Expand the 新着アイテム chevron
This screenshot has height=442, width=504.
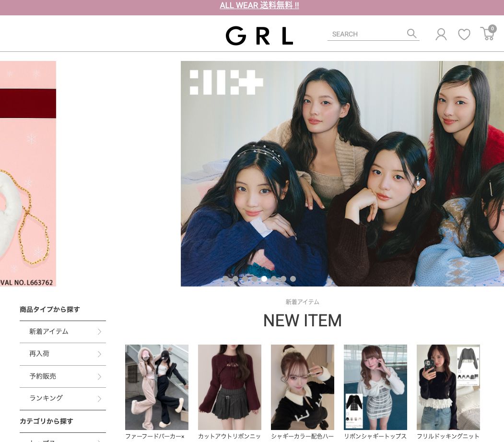pyautogui.click(x=99, y=332)
